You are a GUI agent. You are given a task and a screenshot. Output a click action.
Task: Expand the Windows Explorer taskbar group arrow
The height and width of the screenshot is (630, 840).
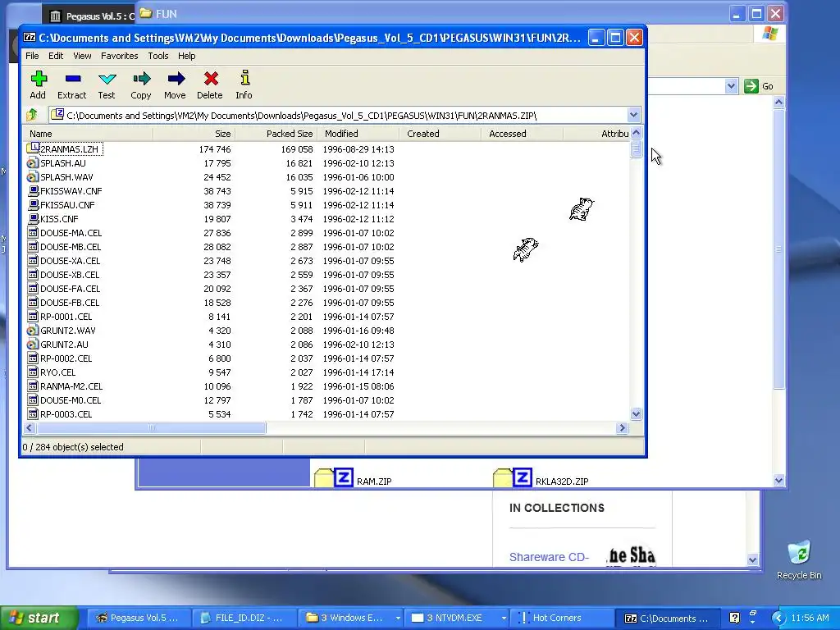click(398, 618)
